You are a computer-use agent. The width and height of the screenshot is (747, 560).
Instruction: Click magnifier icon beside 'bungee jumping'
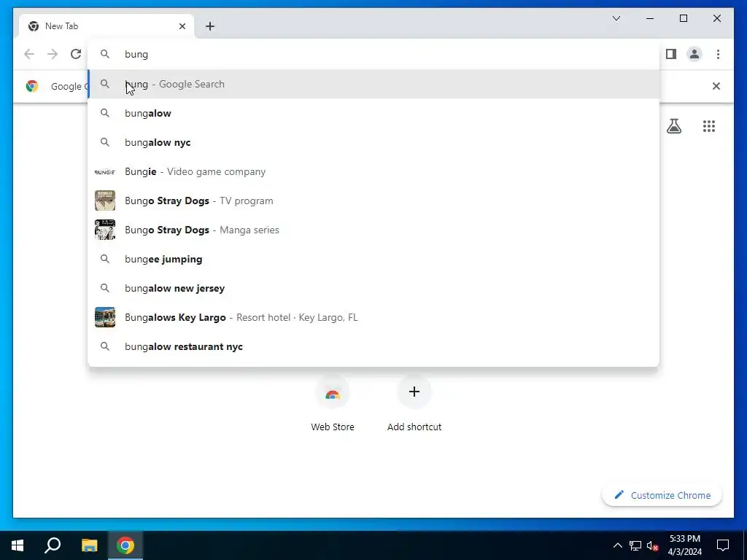pos(105,259)
